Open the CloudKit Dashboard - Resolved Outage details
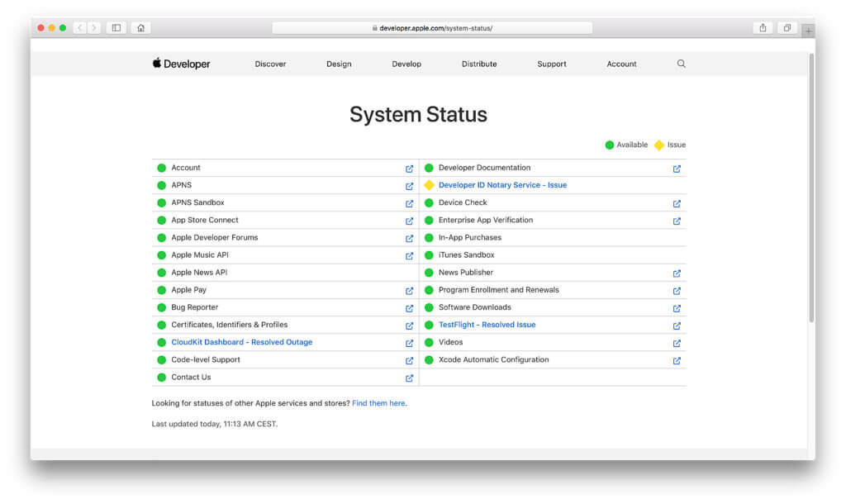Image resolution: width=846 pixels, height=504 pixels. pos(241,342)
